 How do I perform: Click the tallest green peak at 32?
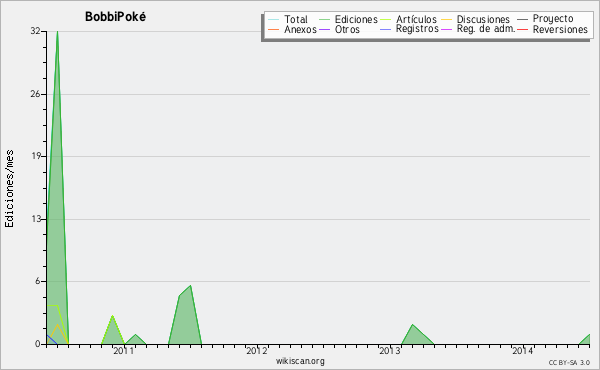(x=57, y=32)
